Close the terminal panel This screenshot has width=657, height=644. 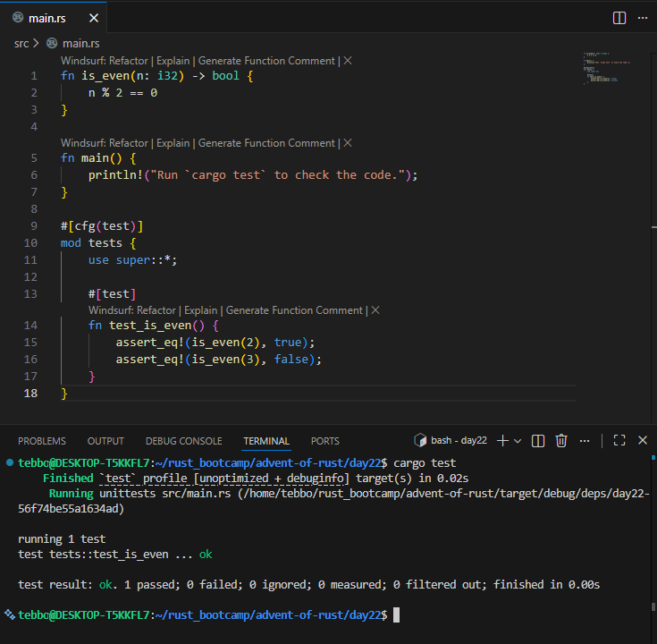[x=643, y=440]
